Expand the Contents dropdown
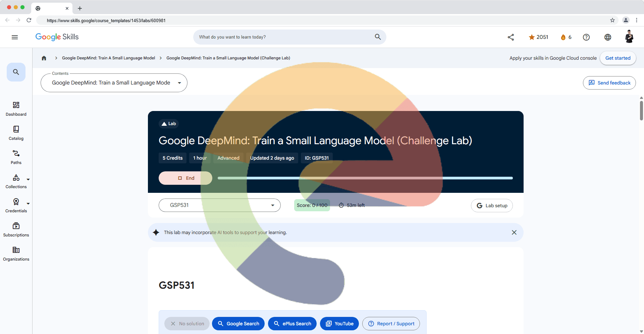Screen dimensions: 644x334 114,83
